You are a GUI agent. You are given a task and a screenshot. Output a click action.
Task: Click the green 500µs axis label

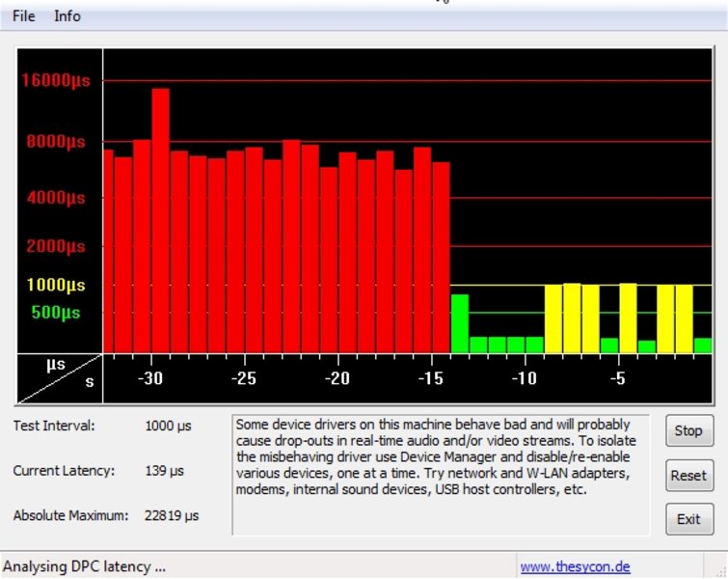[56, 313]
